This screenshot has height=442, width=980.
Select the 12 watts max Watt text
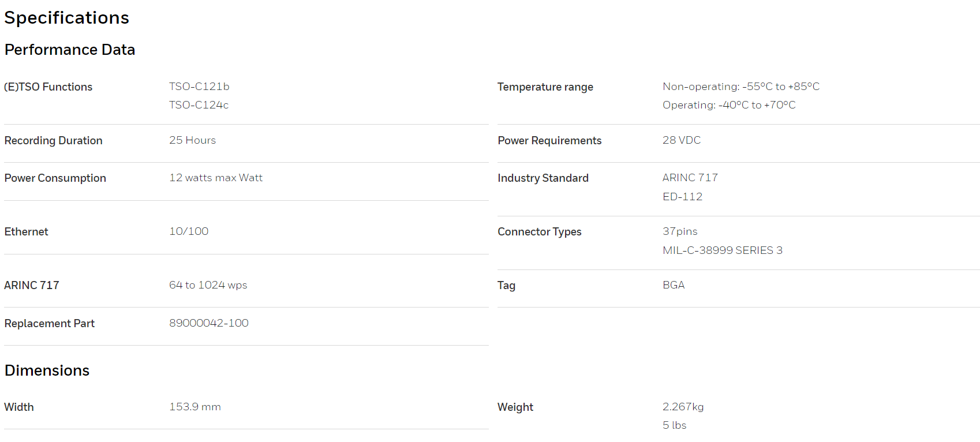tap(216, 178)
